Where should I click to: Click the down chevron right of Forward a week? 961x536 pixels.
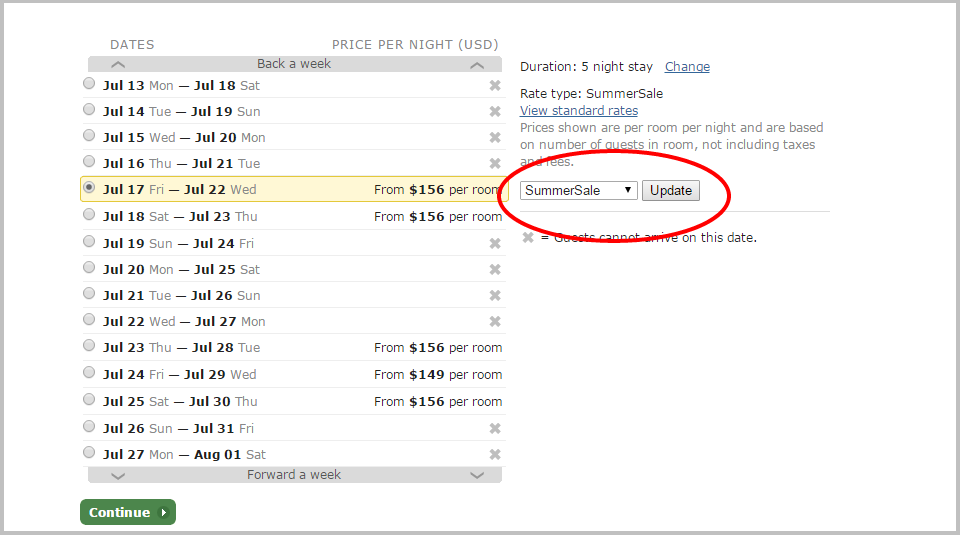[x=477, y=476]
